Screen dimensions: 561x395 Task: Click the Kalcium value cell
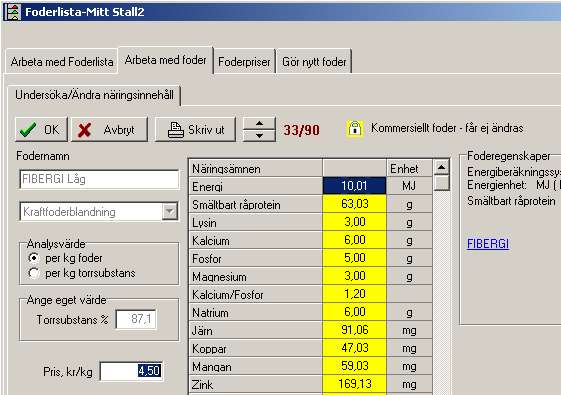click(x=354, y=240)
